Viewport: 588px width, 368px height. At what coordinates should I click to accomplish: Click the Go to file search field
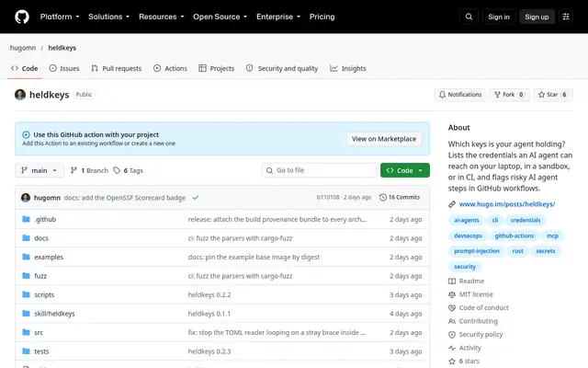coord(319,170)
